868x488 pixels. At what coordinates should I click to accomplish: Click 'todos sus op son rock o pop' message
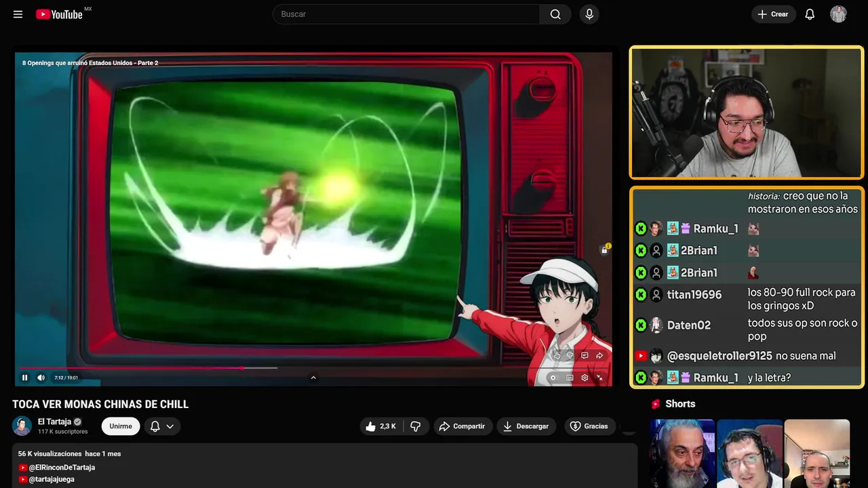(802, 329)
